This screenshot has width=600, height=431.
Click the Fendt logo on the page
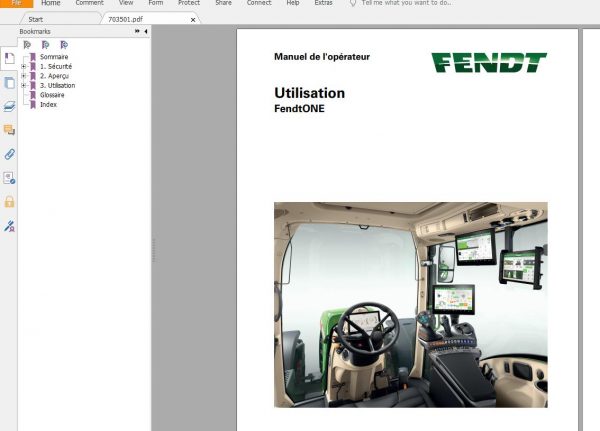coord(489,63)
